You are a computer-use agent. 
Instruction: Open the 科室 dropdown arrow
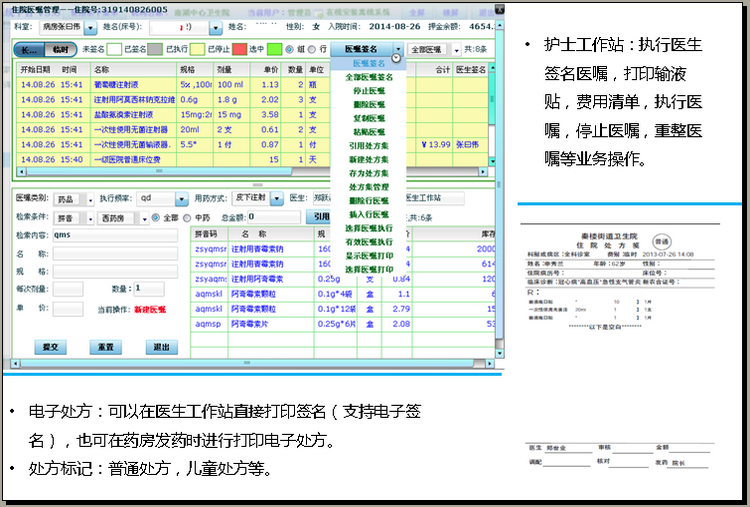tap(90, 28)
